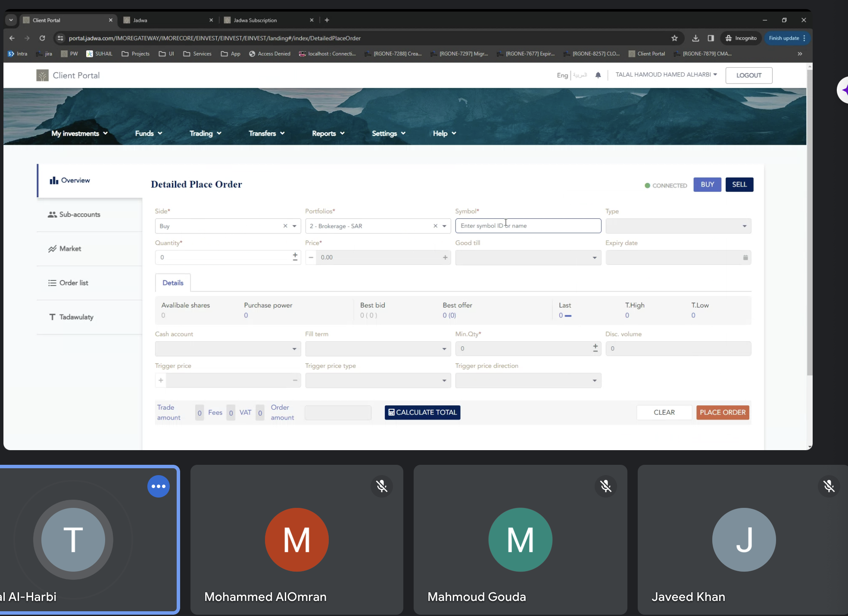This screenshot has width=848, height=616.
Task: Open Tadawulaty sidebar item
Action: [76, 317]
